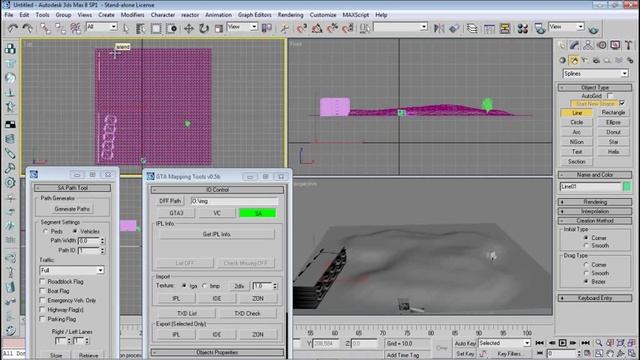Open the Motion command panel tab
The width and height of the screenshot is (640, 360).
pyautogui.click(x=602, y=45)
